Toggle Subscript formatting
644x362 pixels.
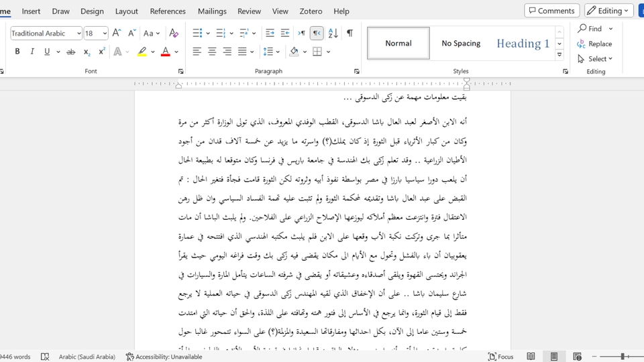87,52
